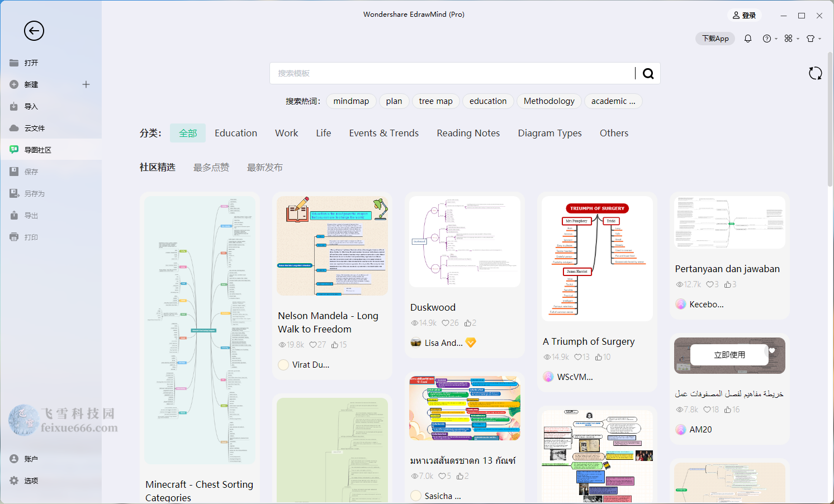Click the 保存 save sidebar item
This screenshot has height=504, width=834.
[51, 172]
